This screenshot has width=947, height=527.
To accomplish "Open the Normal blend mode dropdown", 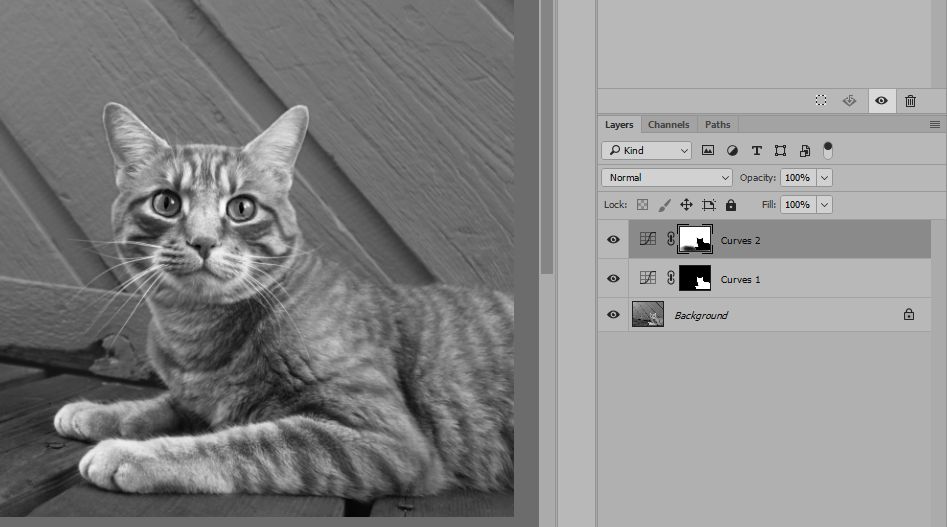I will point(667,177).
